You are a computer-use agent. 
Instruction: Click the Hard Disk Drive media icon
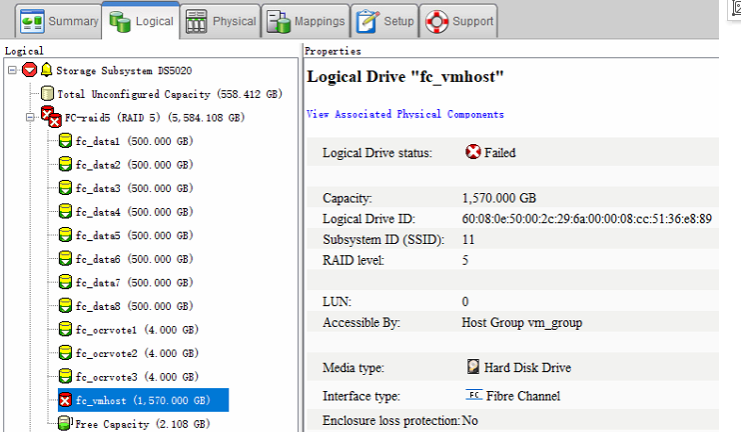pos(474,367)
